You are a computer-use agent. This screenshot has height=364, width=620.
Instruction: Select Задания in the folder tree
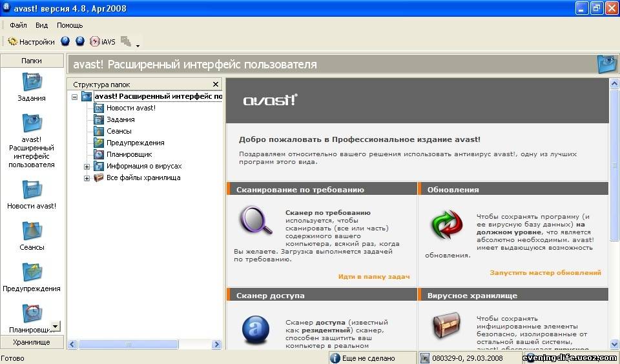[121, 119]
